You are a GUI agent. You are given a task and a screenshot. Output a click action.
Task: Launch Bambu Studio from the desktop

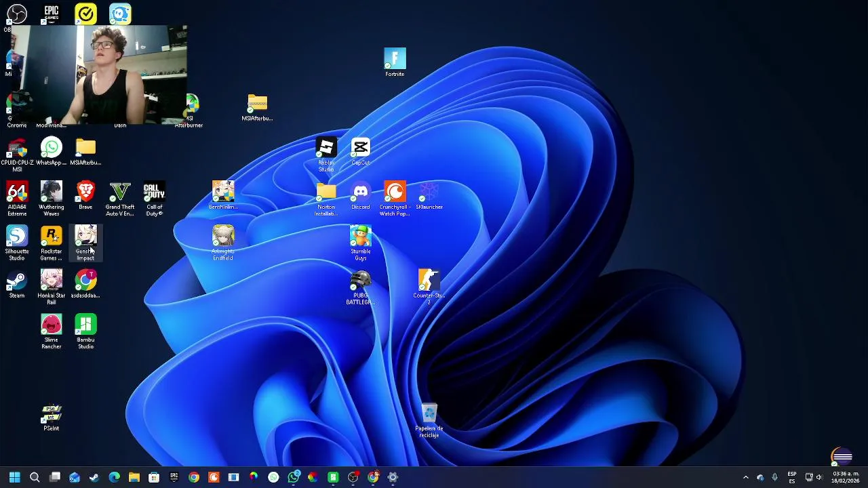[x=85, y=331]
